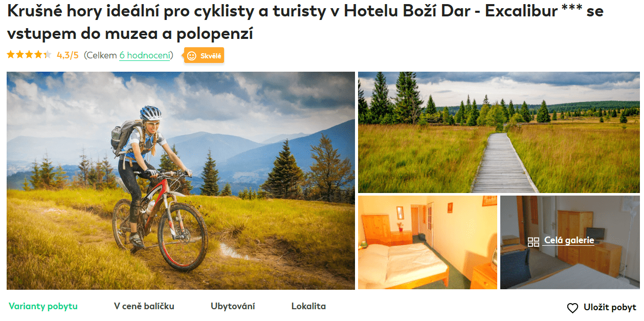Save the stay with Uložit pobyt

602,308
